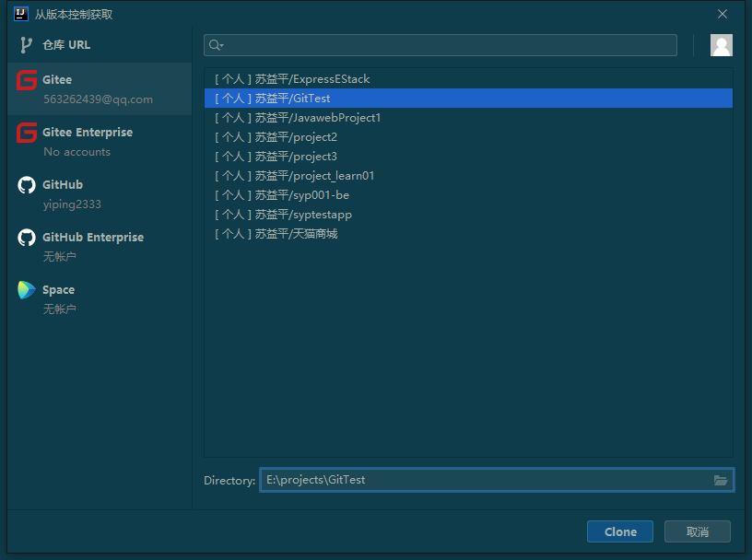Close the 从版本控制获取 dialog
The height and width of the screenshot is (560, 752).
(723, 14)
